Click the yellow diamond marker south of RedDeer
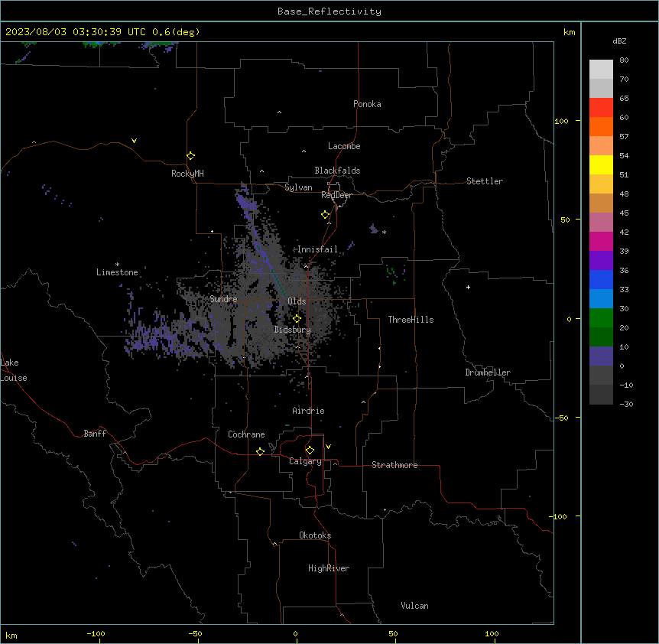 325,215
